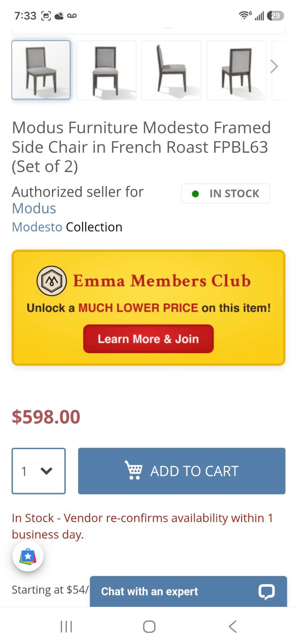297x644 pixels.
Task: Open the Chat with an expert bar
Action: point(188,591)
